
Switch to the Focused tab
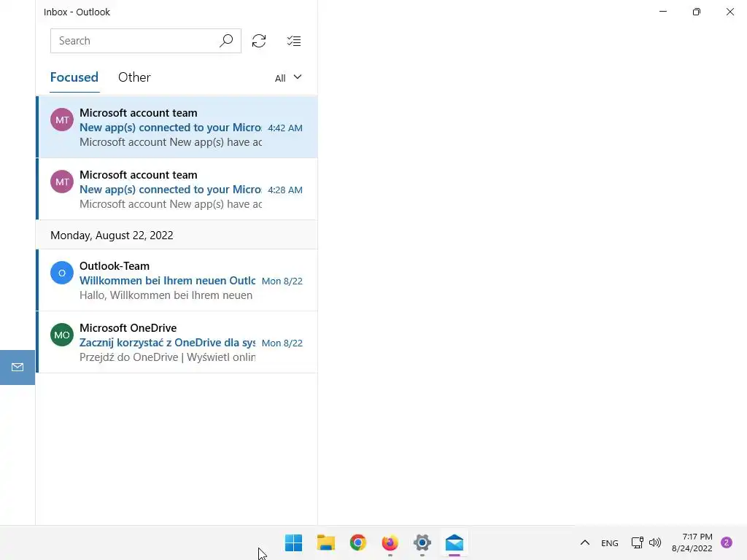click(74, 77)
